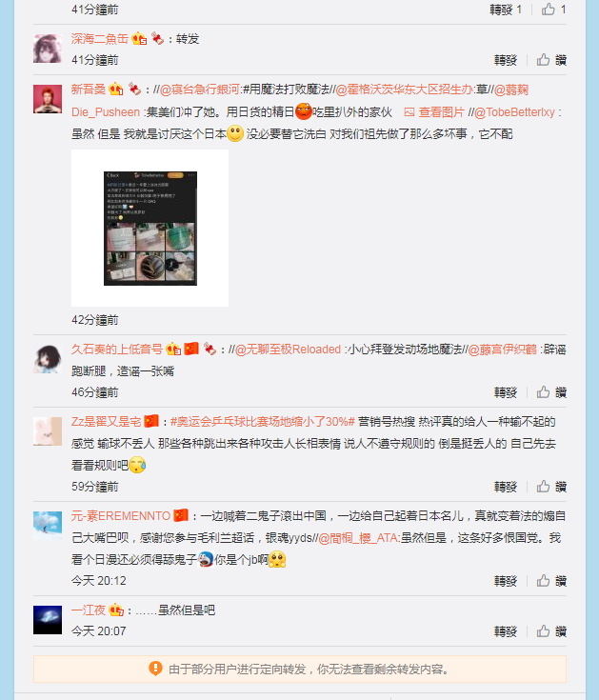Like the 深海二魚缶 repost with thumbs-up
The height and width of the screenshot is (700, 599).
pos(551,60)
